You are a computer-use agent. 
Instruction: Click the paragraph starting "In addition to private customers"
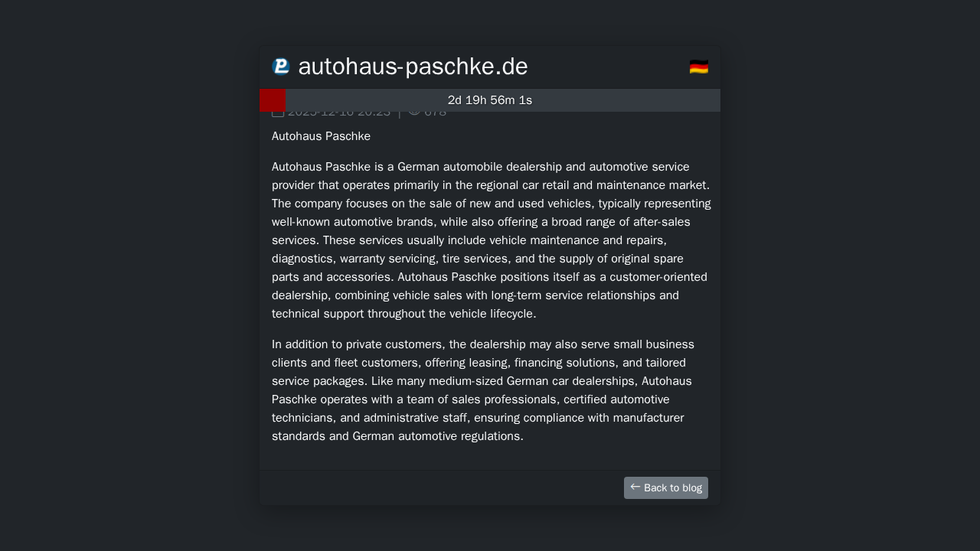pyautogui.click(x=482, y=390)
